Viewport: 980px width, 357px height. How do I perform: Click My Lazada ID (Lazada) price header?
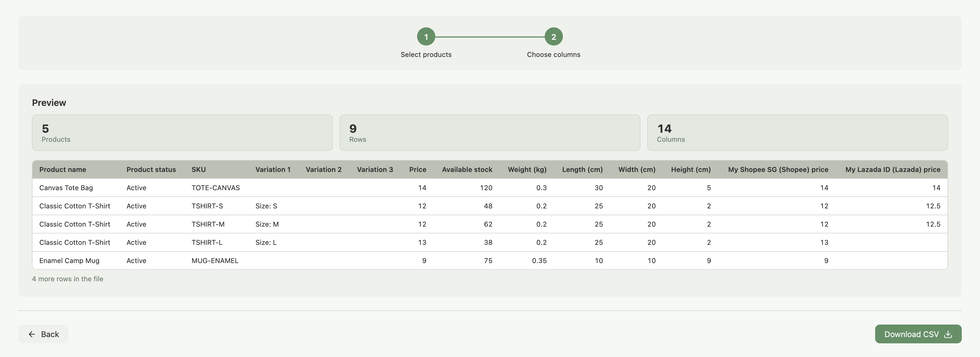[893, 170]
